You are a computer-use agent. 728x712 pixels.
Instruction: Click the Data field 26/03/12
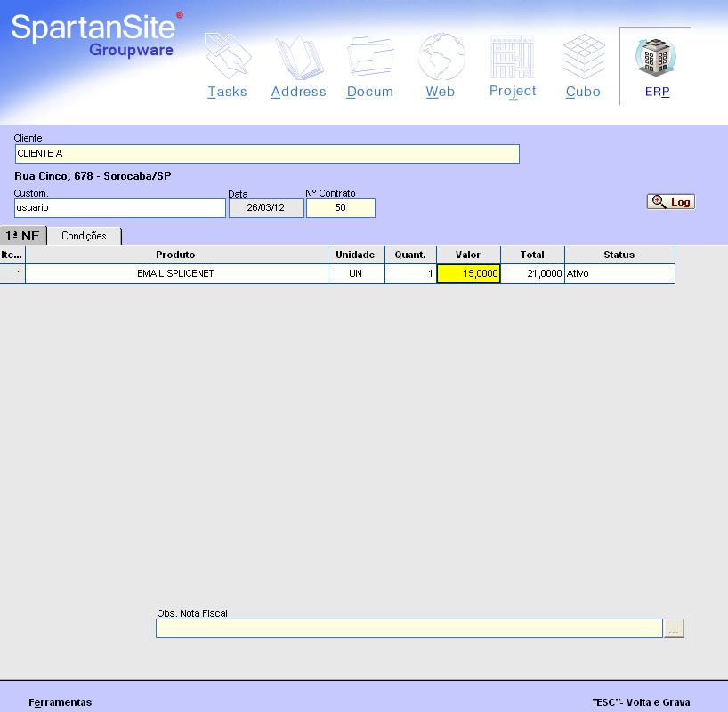pos(266,208)
